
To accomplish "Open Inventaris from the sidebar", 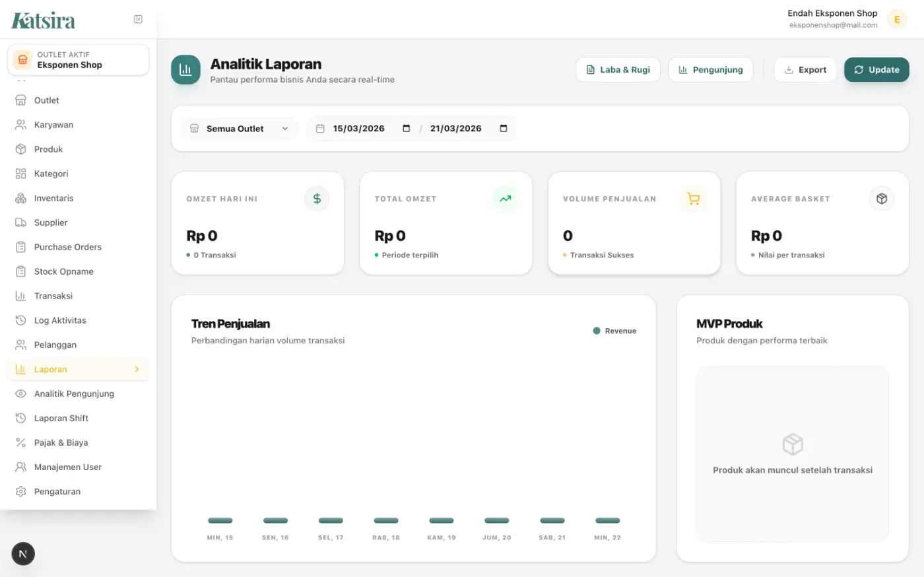I will [x=78, y=198].
